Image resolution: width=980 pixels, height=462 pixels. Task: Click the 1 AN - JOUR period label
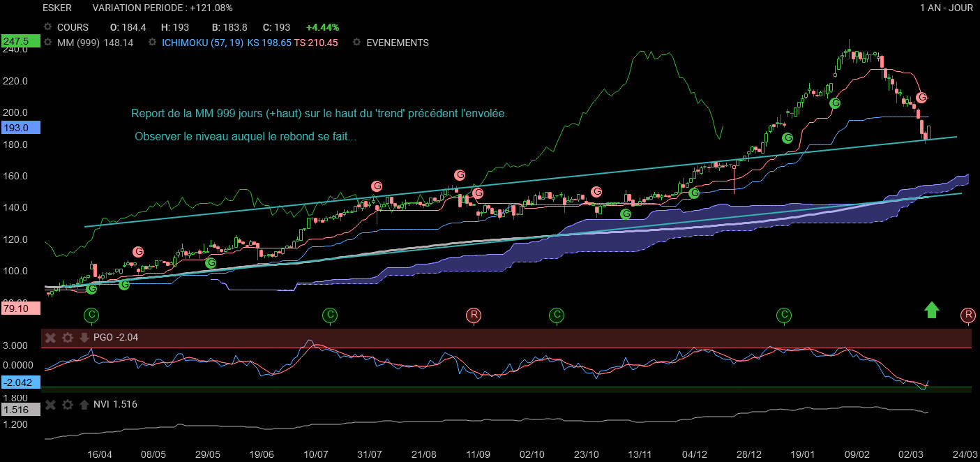point(948,8)
